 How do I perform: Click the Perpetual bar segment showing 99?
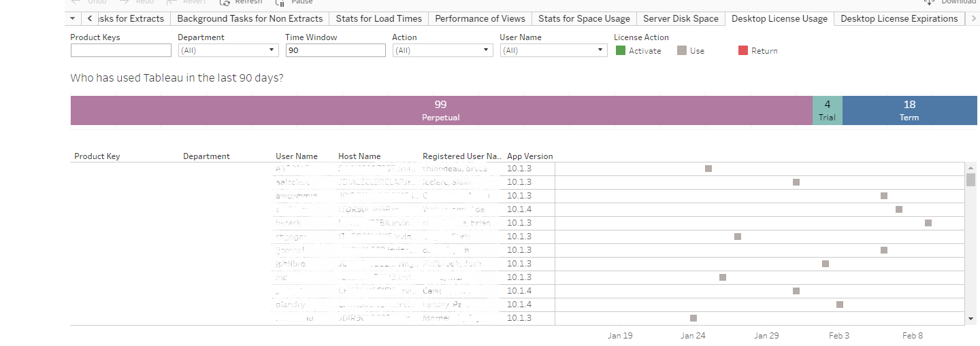pos(441,111)
